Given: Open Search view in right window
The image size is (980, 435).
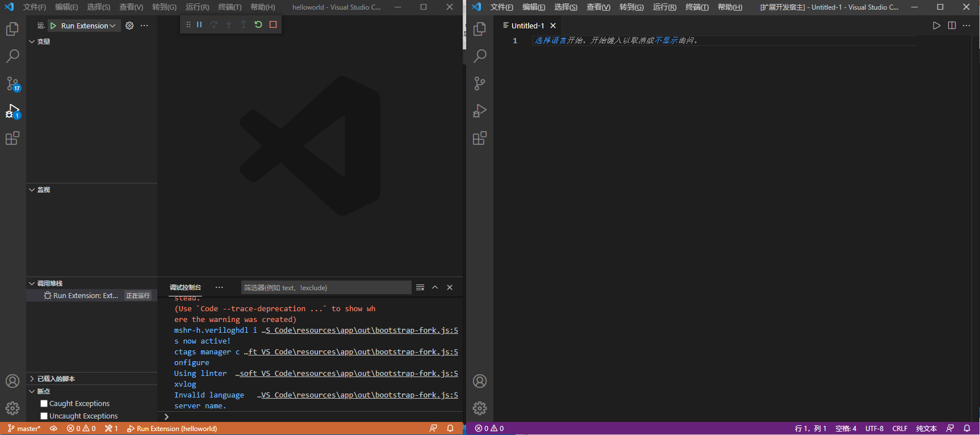Looking at the screenshot, I should pyautogui.click(x=480, y=56).
